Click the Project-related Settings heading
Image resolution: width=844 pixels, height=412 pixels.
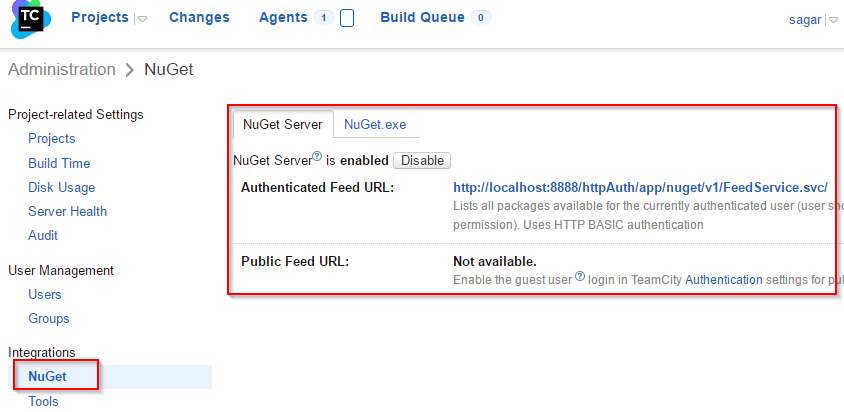click(76, 114)
